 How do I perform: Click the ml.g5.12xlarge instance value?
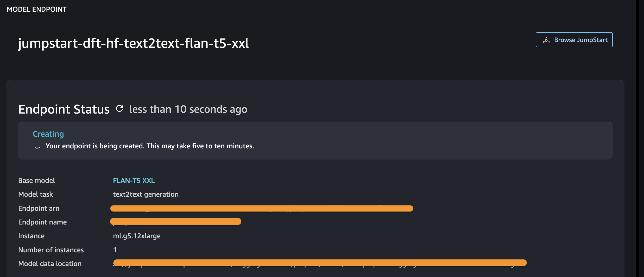137,236
